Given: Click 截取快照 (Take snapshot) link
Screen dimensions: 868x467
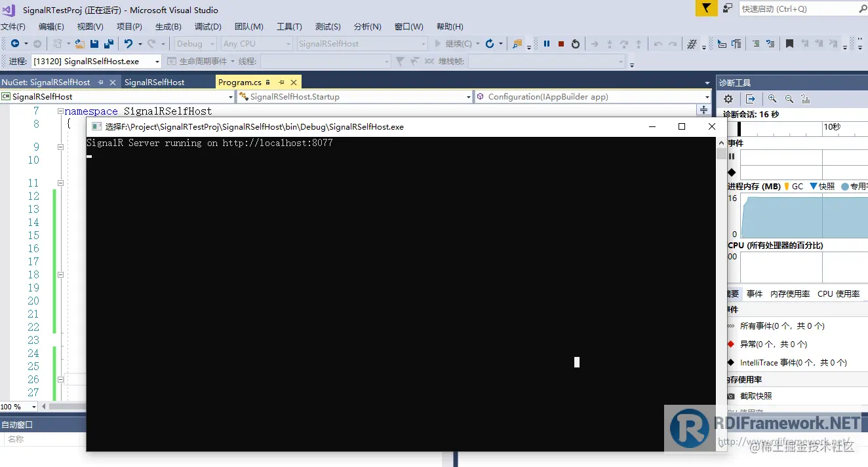Looking at the screenshot, I should (756, 396).
